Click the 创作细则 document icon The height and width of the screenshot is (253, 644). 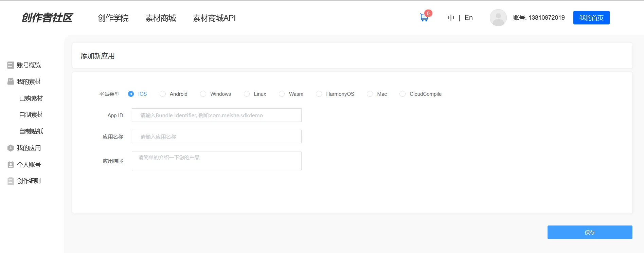[x=11, y=181]
